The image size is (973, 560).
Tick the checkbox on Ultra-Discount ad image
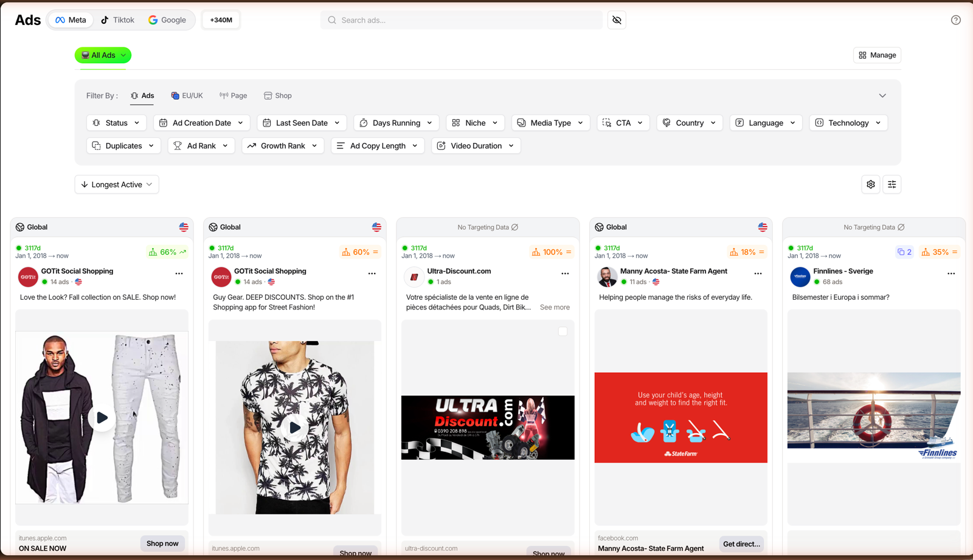pyautogui.click(x=563, y=331)
